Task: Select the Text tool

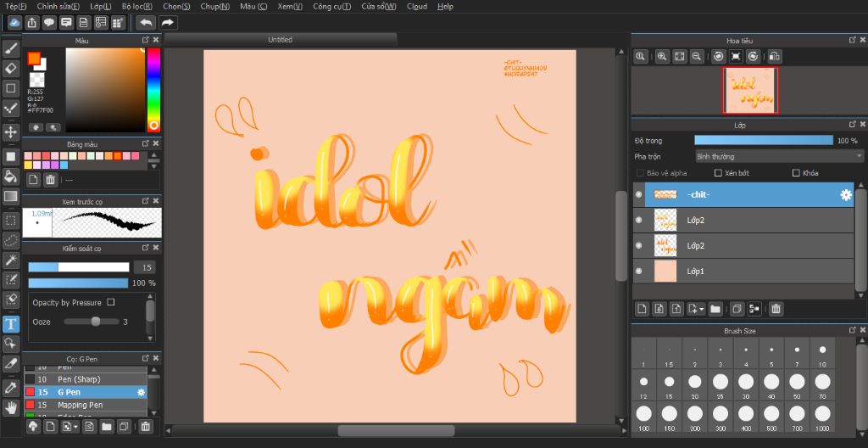Action: (x=11, y=323)
